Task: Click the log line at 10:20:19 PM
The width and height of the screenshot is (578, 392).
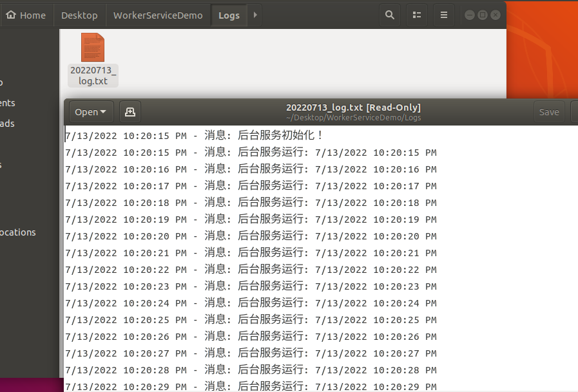Action: click(251, 219)
